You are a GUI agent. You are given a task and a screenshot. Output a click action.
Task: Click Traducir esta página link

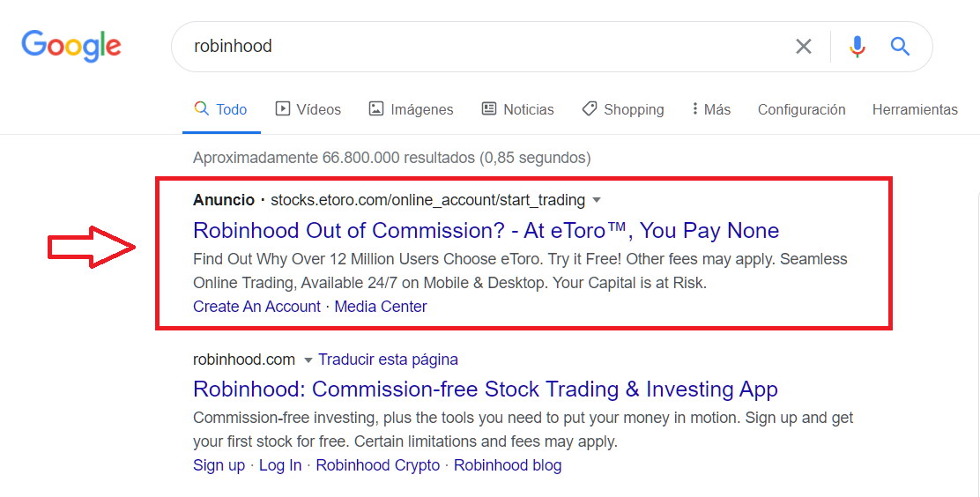pos(388,360)
